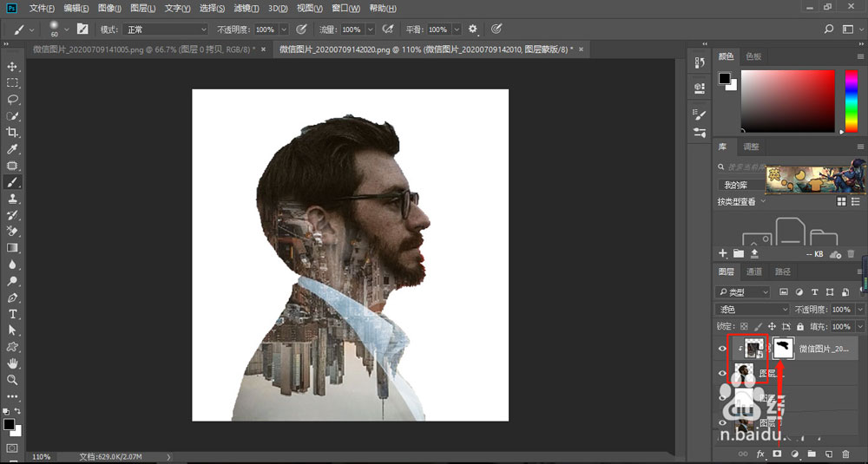868x464 pixels.
Task: Open smoothing options gear
Action: coord(473,29)
